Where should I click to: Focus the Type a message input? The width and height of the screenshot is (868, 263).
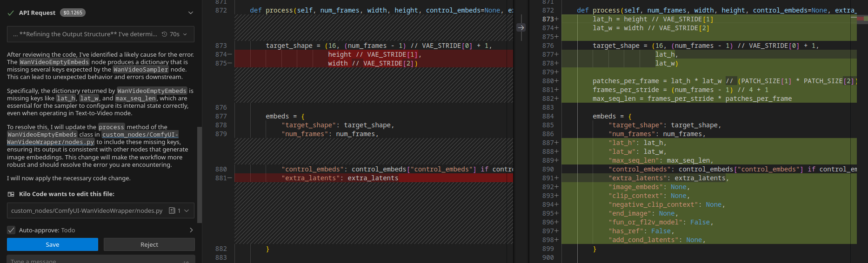tap(100, 259)
